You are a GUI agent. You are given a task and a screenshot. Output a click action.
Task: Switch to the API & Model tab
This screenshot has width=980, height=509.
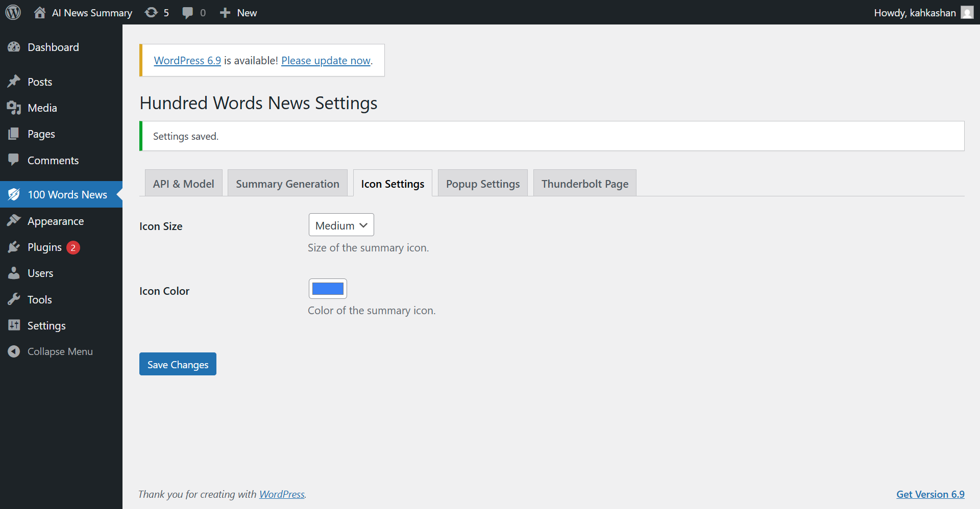[x=183, y=183]
